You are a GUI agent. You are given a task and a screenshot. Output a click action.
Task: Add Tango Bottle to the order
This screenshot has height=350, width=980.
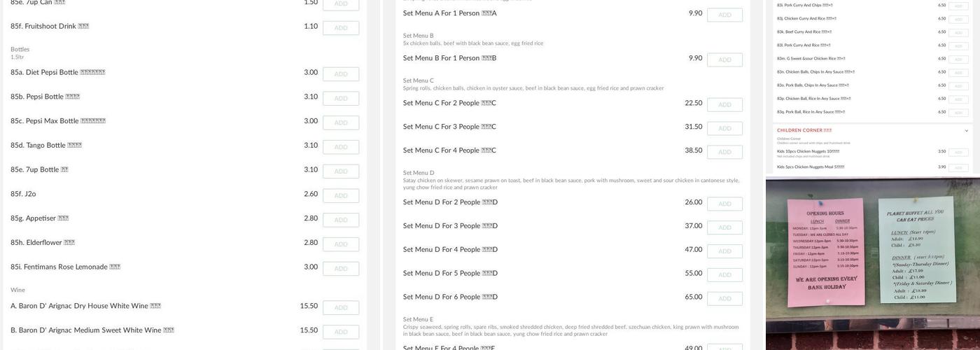tap(341, 147)
